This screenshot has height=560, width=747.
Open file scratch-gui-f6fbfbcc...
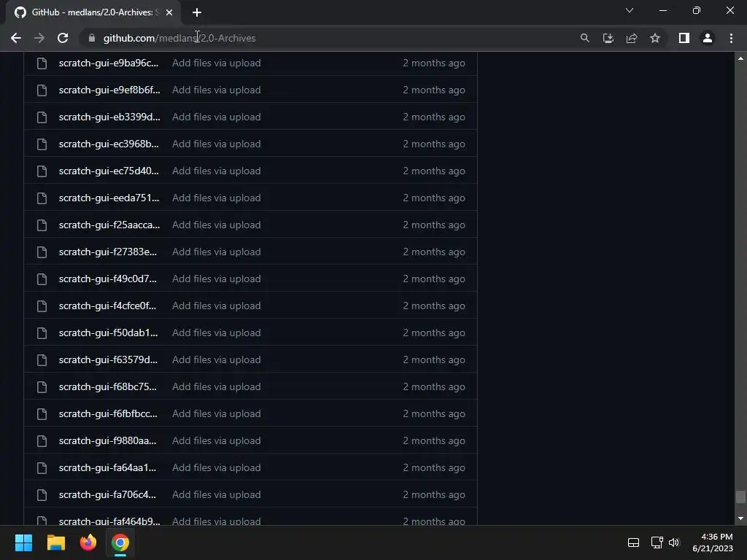click(108, 414)
